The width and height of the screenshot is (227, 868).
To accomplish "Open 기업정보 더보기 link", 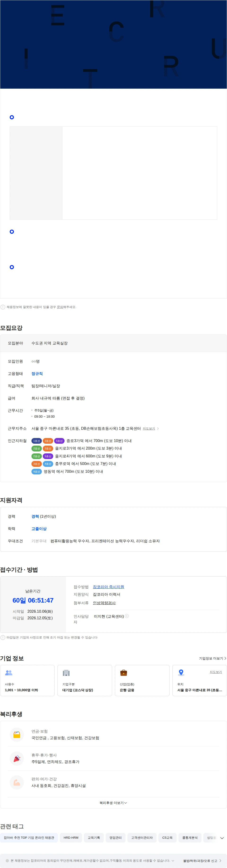I will [213, 658].
